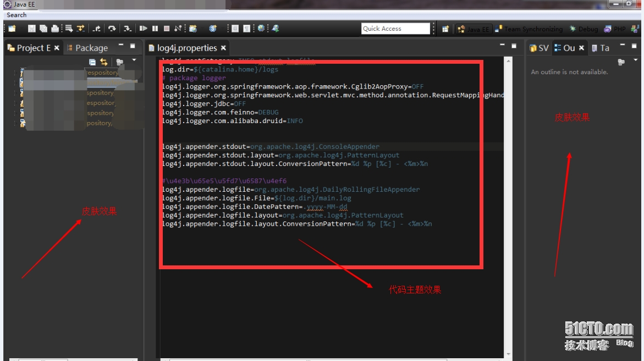
Task: Minimize the Project Explorer panel
Action: click(x=121, y=45)
